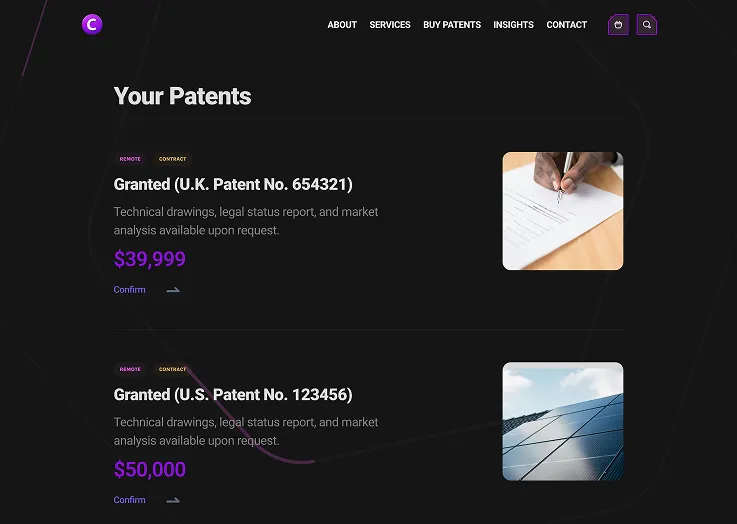The image size is (737, 524).
Task: Open the solar panels thumbnail image
Action: [562, 421]
